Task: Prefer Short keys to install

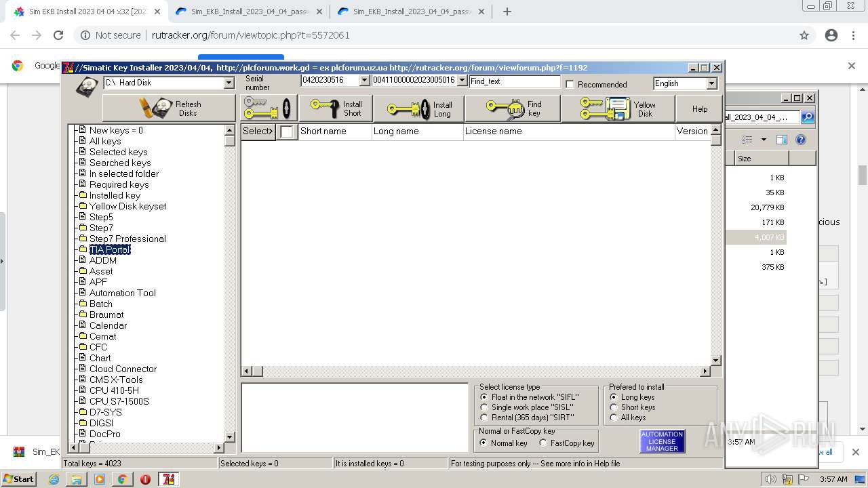Action: point(613,407)
